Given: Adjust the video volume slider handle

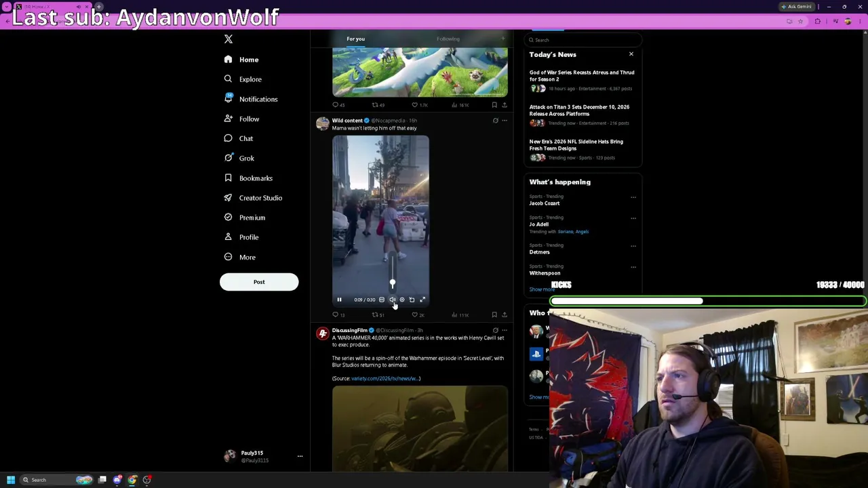Looking at the screenshot, I should click(x=392, y=283).
